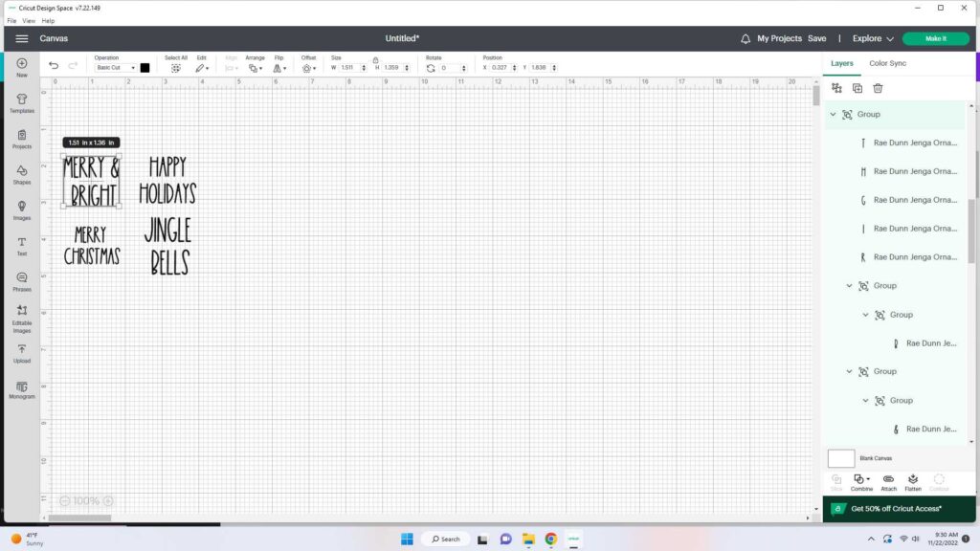Open the Phrases panel
980x551 pixels.
tap(22, 282)
